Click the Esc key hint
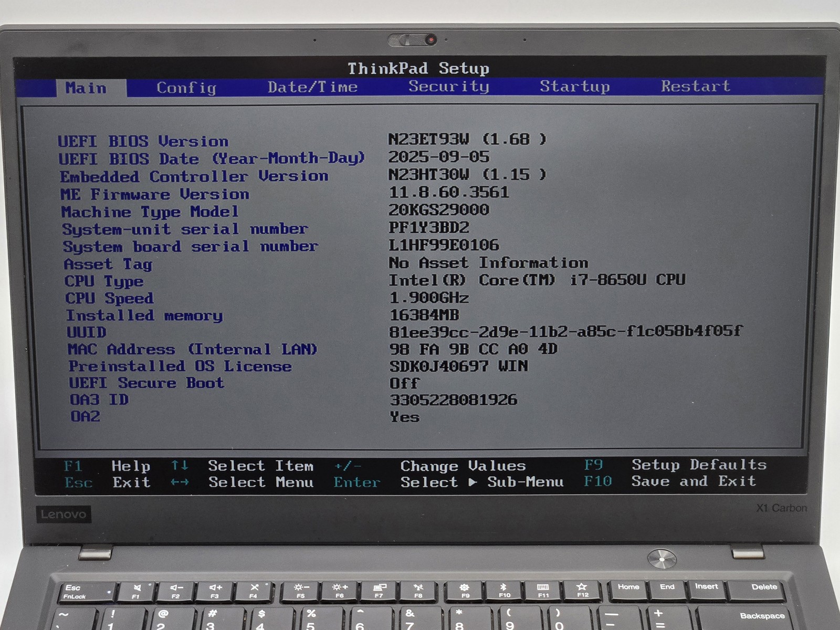This screenshot has height=630, width=840. click(x=79, y=482)
